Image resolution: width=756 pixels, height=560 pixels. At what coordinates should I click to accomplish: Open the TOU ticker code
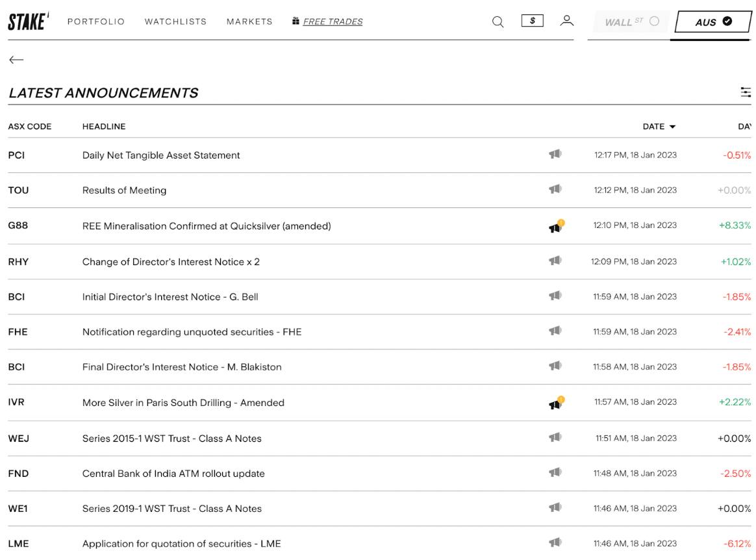point(18,190)
